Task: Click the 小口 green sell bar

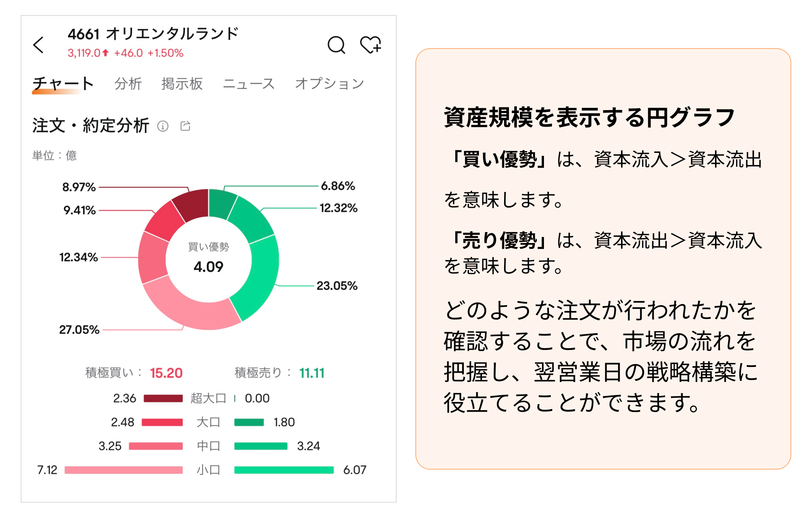Action: pyautogui.click(x=284, y=470)
